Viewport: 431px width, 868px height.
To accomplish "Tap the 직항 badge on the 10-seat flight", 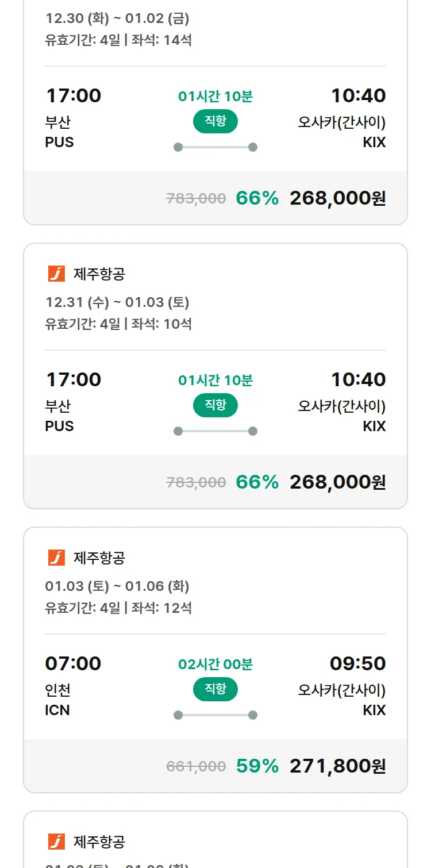I will (x=215, y=405).
